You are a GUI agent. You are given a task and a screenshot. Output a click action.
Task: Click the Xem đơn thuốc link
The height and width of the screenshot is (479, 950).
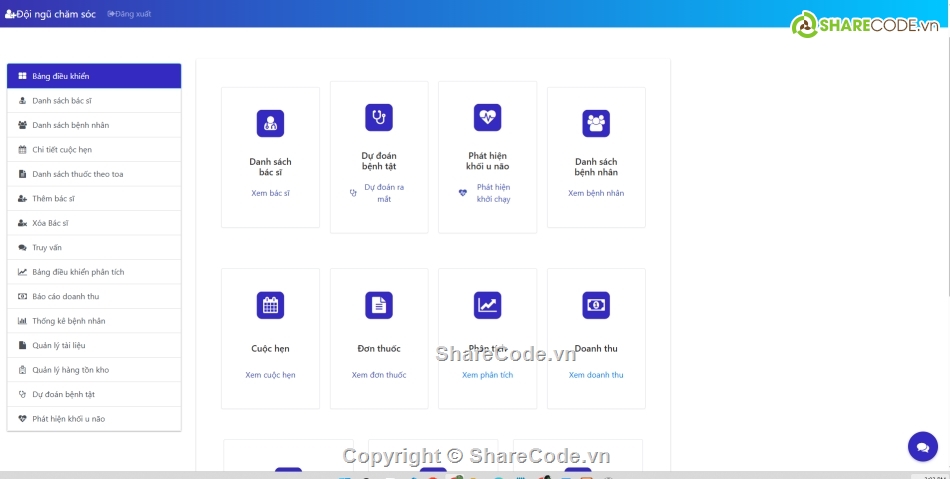379,375
